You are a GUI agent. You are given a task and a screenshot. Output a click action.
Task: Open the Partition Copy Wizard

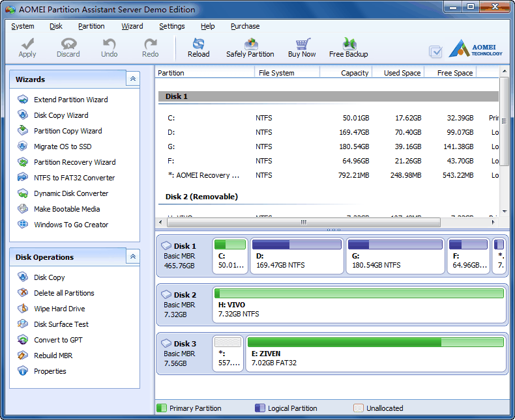tap(68, 131)
